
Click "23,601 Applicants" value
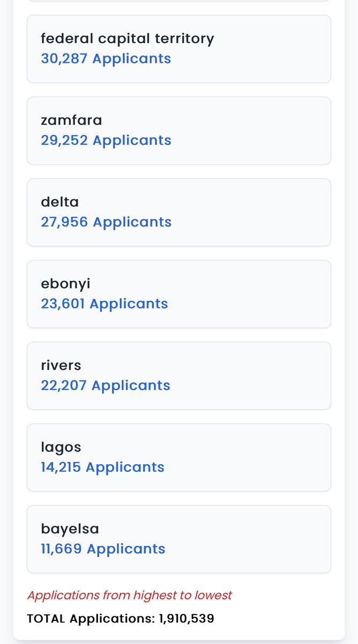[x=105, y=304]
